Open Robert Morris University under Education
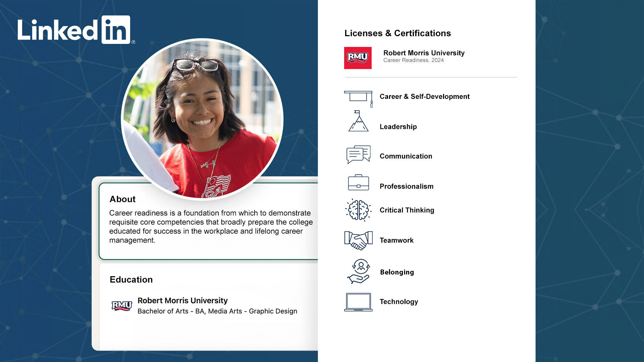Image resolution: width=644 pixels, height=362 pixels. click(182, 301)
